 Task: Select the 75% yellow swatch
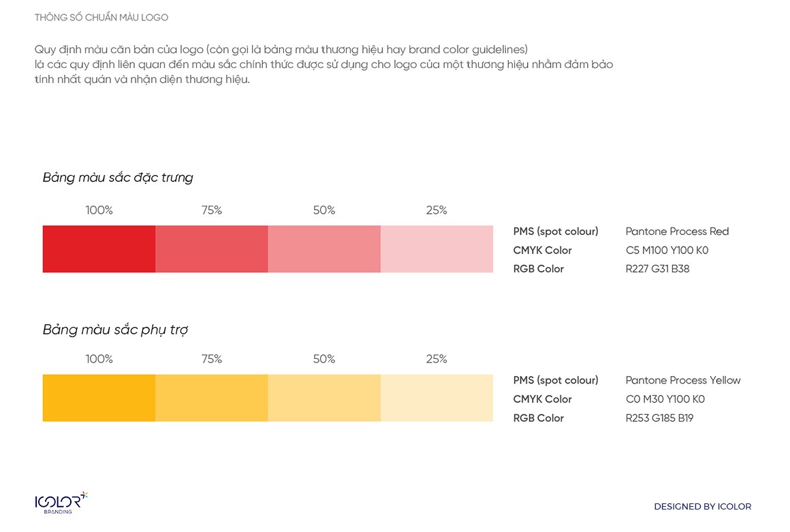211,398
